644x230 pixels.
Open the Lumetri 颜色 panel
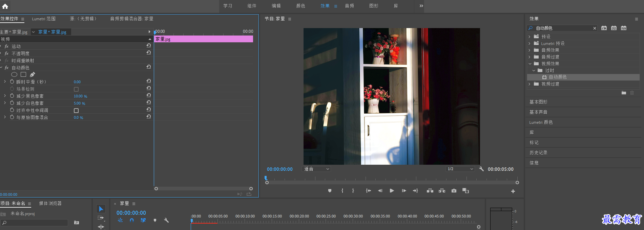click(541, 122)
